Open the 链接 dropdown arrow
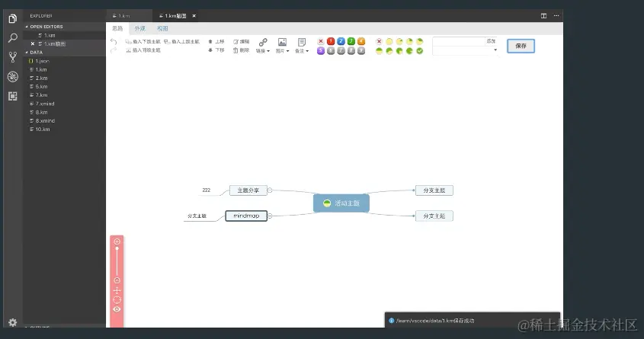 pos(268,51)
